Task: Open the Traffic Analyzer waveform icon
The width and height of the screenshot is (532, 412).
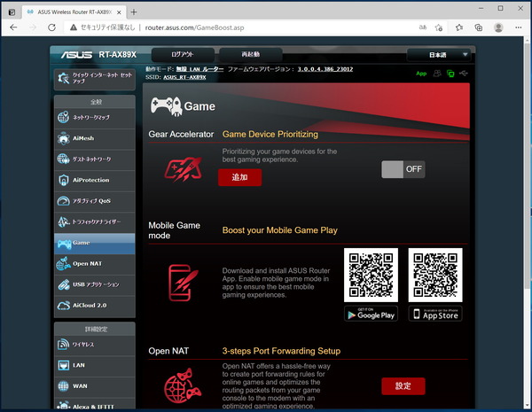Action: point(64,222)
